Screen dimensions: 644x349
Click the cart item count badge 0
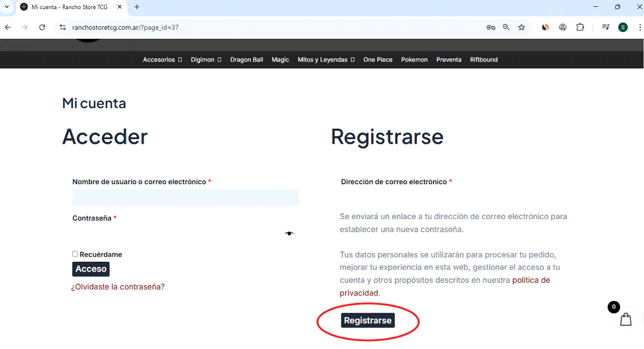click(x=614, y=307)
